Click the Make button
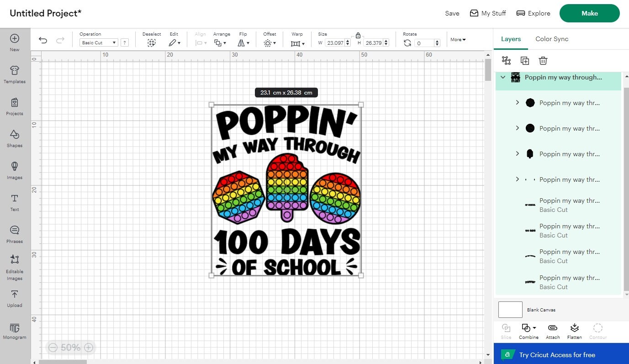Screen dimensions: 629x364 [x=589, y=13]
